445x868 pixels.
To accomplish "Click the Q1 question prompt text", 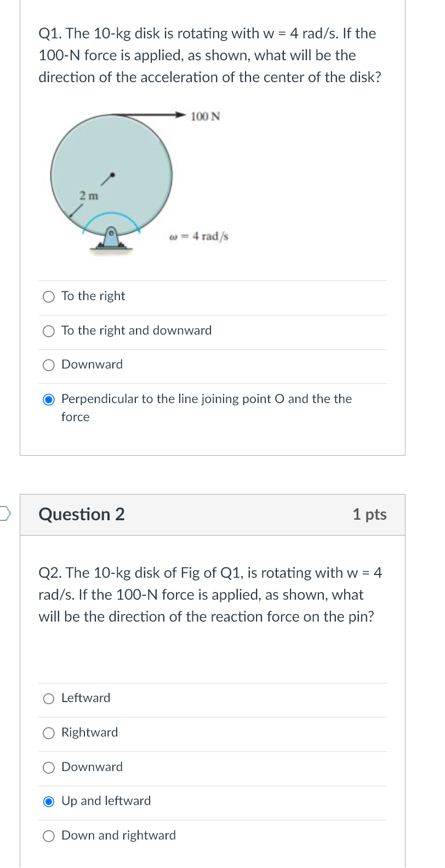I will 207,55.
